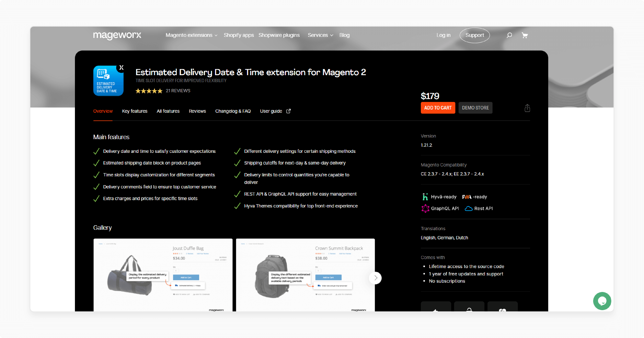Click the Hyvä-ready badge icon

(x=425, y=197)
